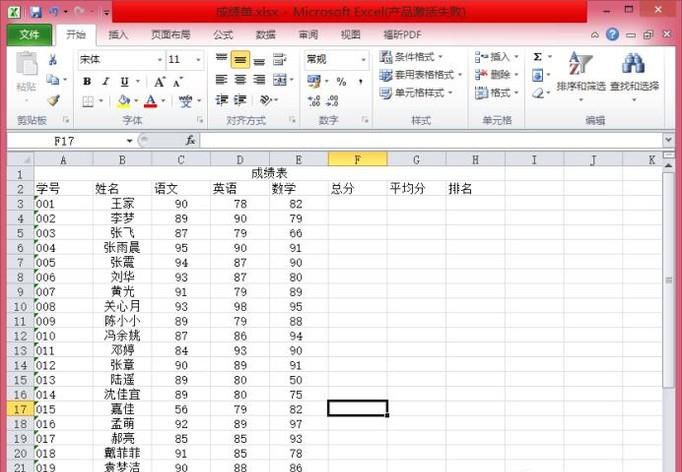Click the accounting currency format icon

click(314, 81)
